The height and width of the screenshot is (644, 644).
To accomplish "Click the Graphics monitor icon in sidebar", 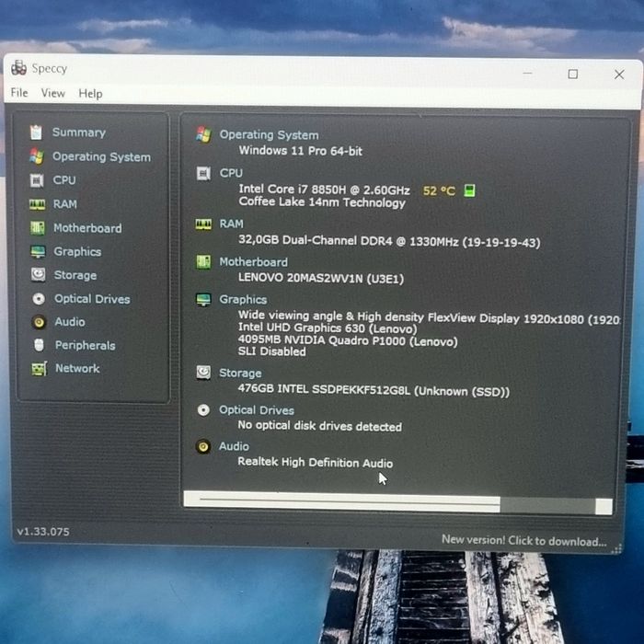I will coord(38,251).
